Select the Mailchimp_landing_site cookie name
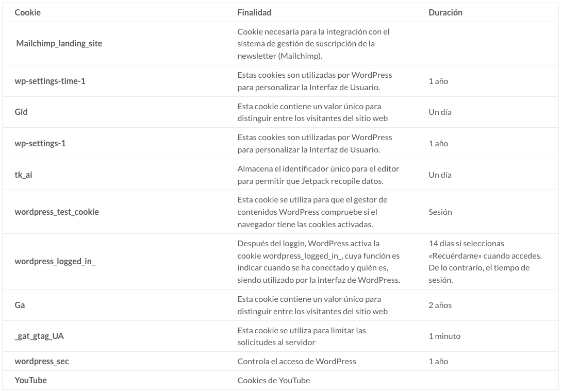The height and width of the screenshot is (392, 562). [x=59, y=43]
